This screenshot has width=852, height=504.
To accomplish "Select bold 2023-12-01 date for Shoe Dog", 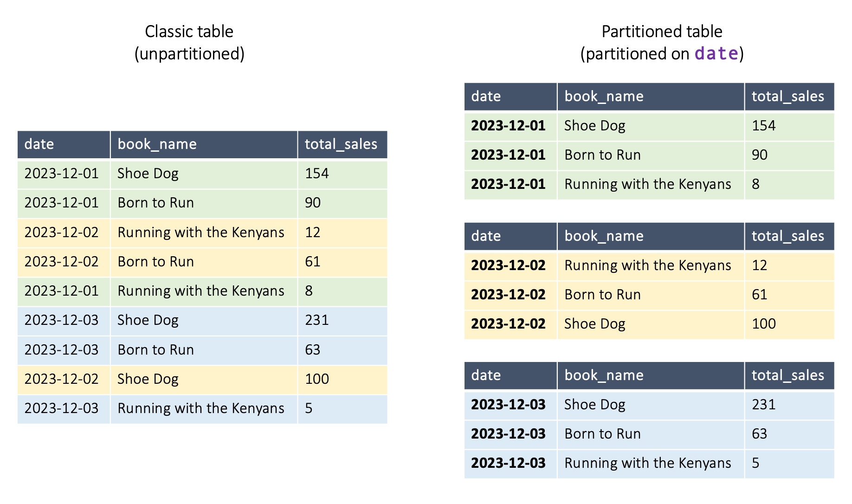I will click(x=508, y=126).
